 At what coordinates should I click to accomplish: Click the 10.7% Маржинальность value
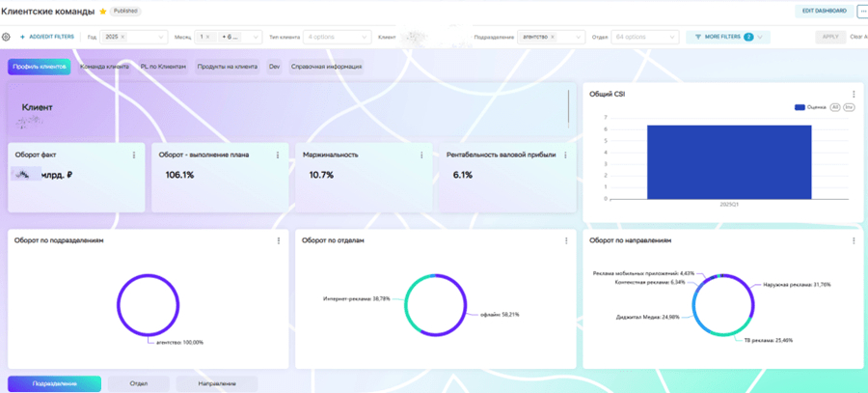pos(321,175)
